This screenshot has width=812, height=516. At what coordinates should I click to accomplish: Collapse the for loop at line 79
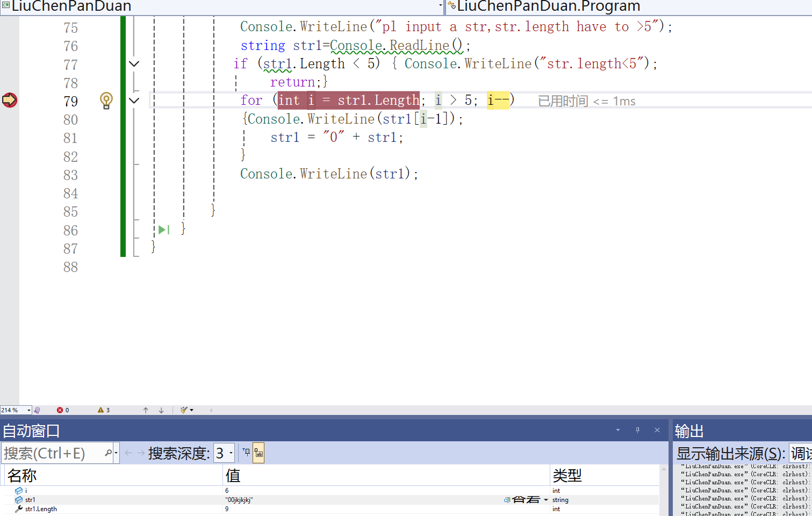(134, 101)
